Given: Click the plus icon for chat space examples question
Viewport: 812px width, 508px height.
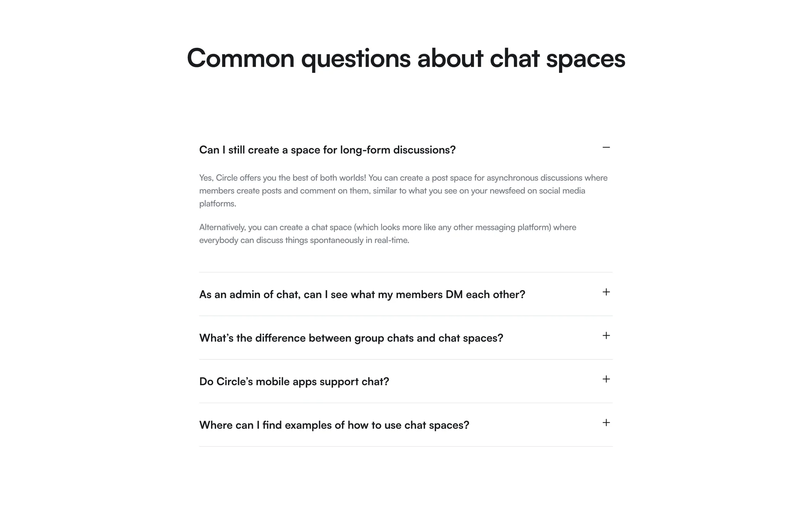Looking at the screenshot, I should pos(606,423).
